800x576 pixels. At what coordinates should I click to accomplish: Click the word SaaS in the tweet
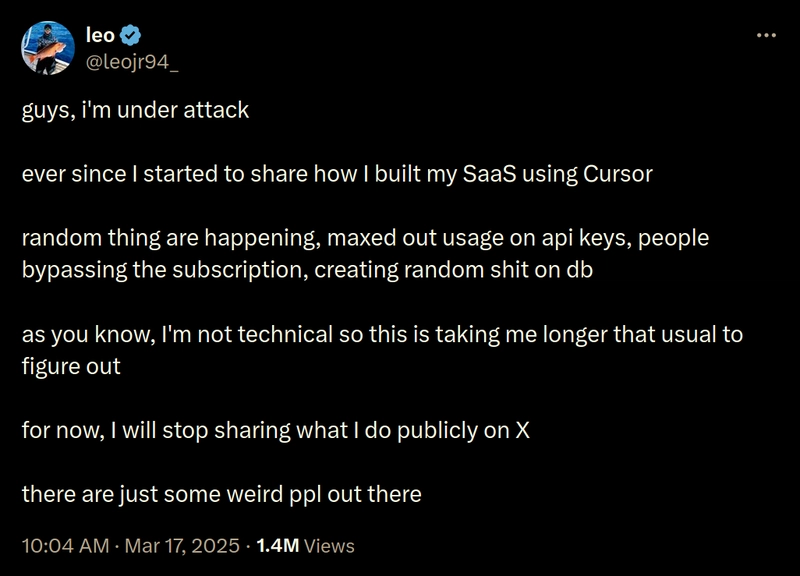tap(489, 174)
